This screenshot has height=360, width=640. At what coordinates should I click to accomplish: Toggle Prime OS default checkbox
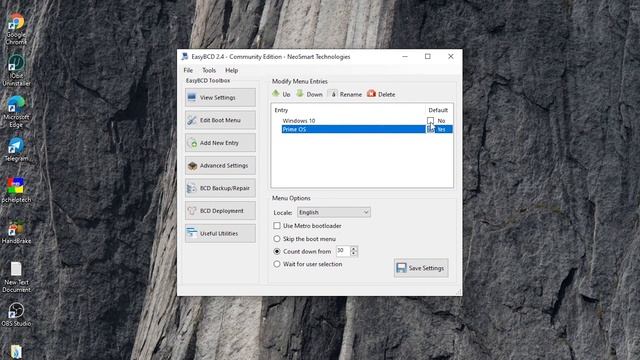(430, 129)
